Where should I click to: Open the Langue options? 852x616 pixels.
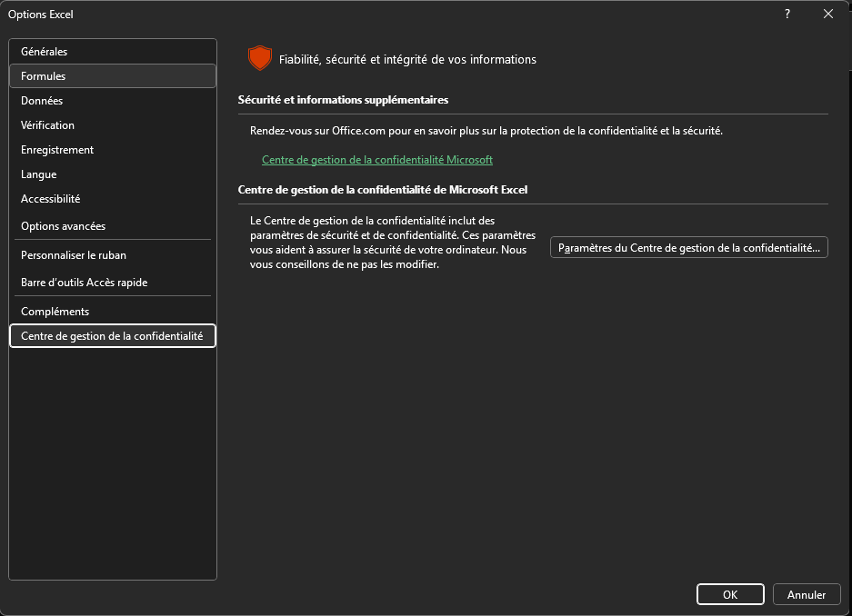click(113, 174)
